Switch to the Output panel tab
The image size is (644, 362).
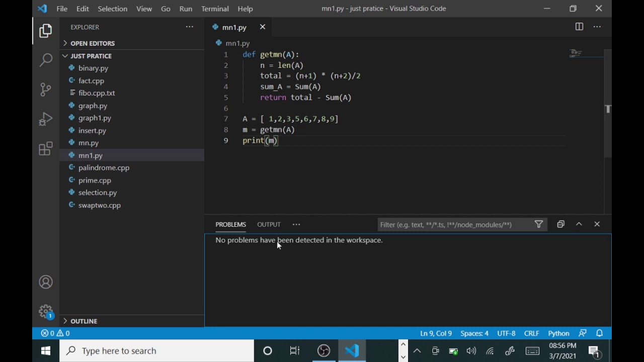pyautogui.click(x=269, y=224)
